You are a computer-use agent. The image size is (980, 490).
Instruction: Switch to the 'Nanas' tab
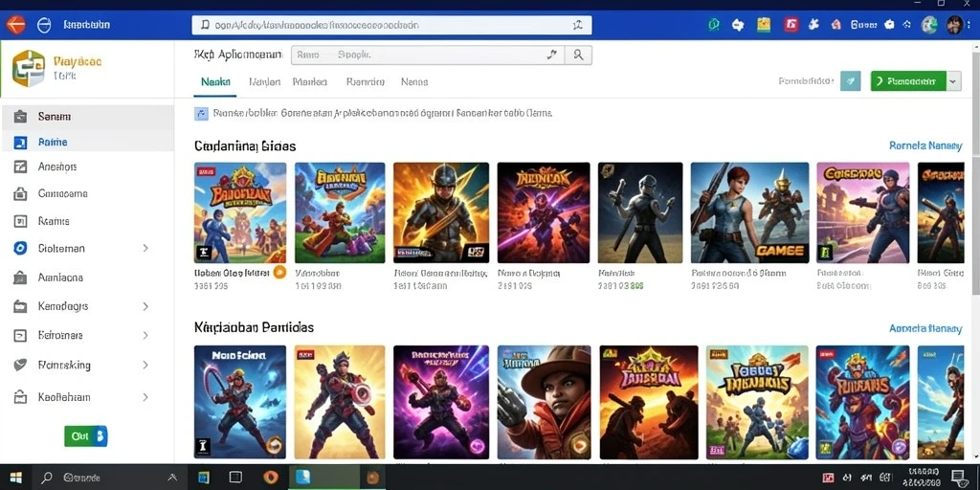(414, 82)
